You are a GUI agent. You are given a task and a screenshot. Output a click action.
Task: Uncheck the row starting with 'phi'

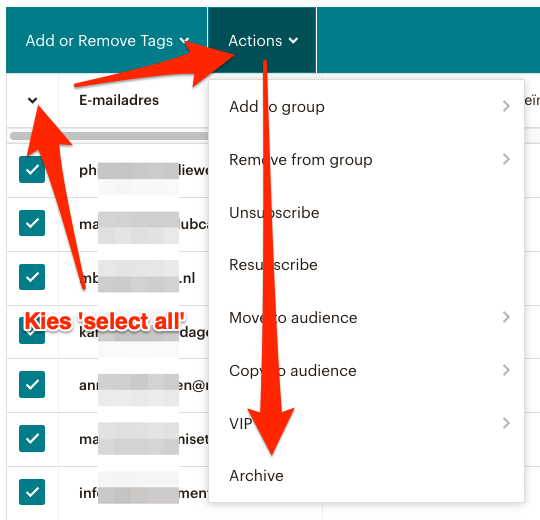click(x=32, y=169)
